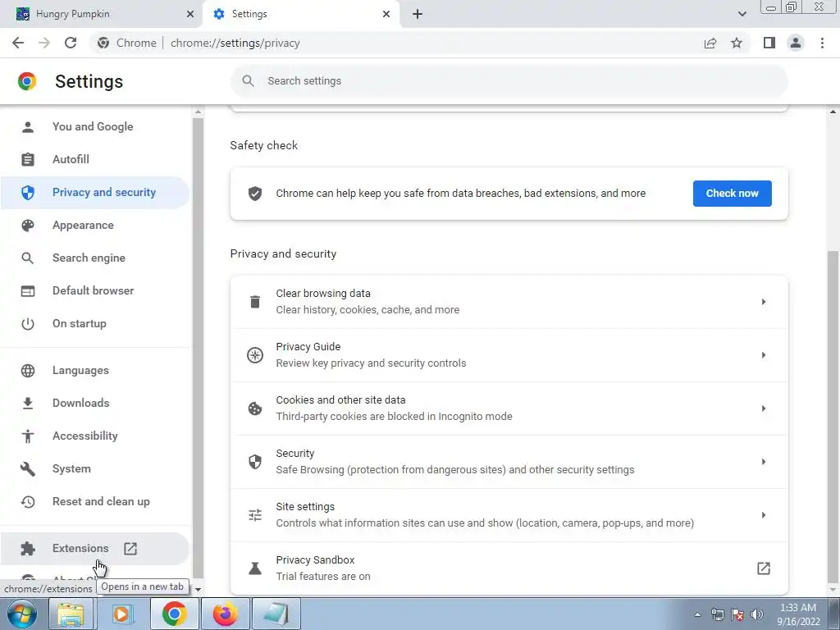Switch to the Hungry Pumpkin tab

click(102, 14)
